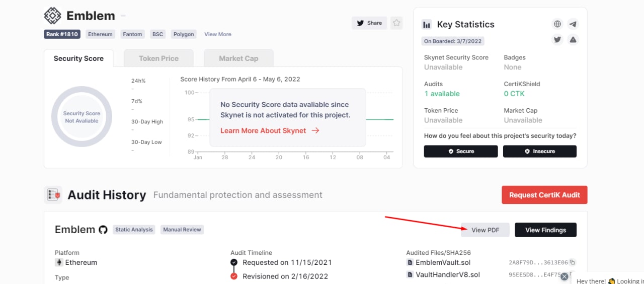Follow Learn More About Skynet link
Image resolution: width=644 pixels, height=284 pixels.
[x=270, y=130]
